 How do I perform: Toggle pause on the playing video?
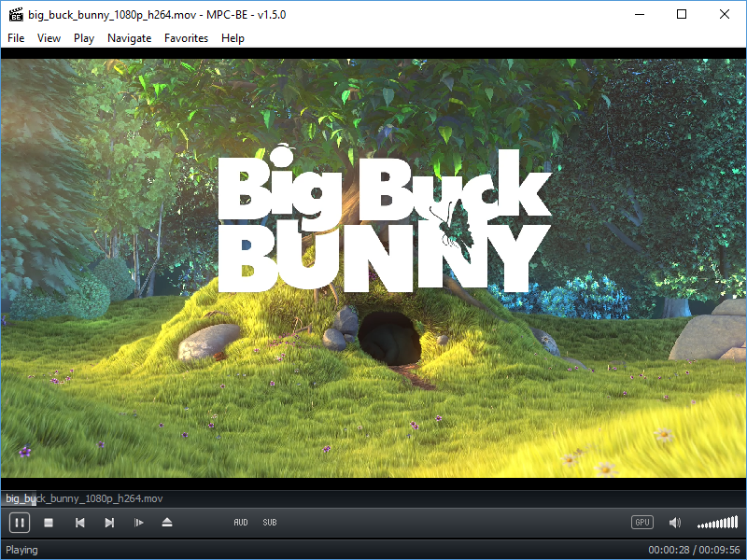click(19, 523)
